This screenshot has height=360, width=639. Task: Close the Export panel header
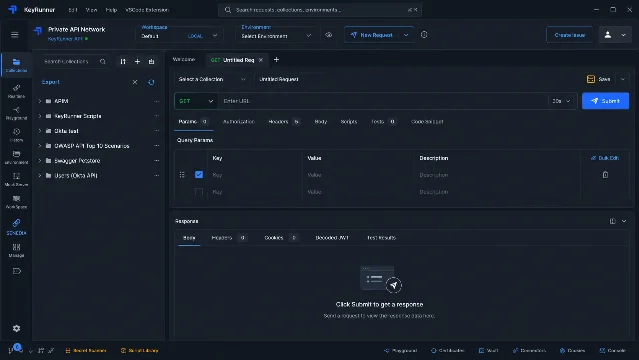(135, 82)
